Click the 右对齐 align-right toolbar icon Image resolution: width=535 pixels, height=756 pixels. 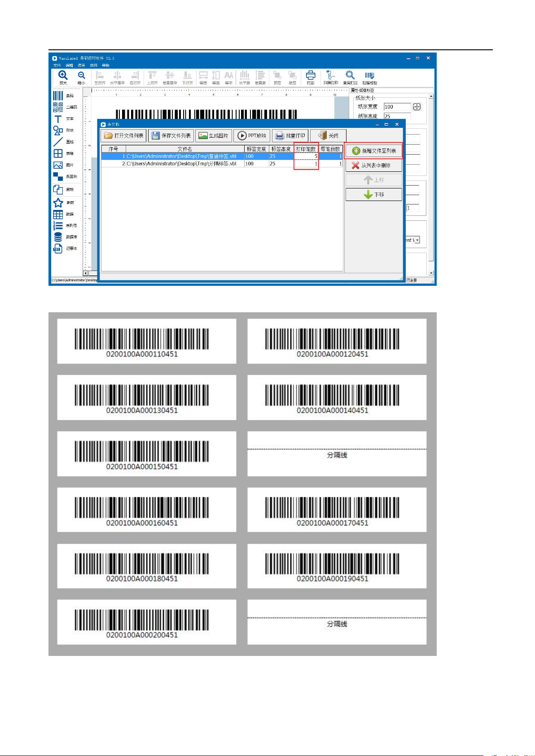(x=135, y=75)
